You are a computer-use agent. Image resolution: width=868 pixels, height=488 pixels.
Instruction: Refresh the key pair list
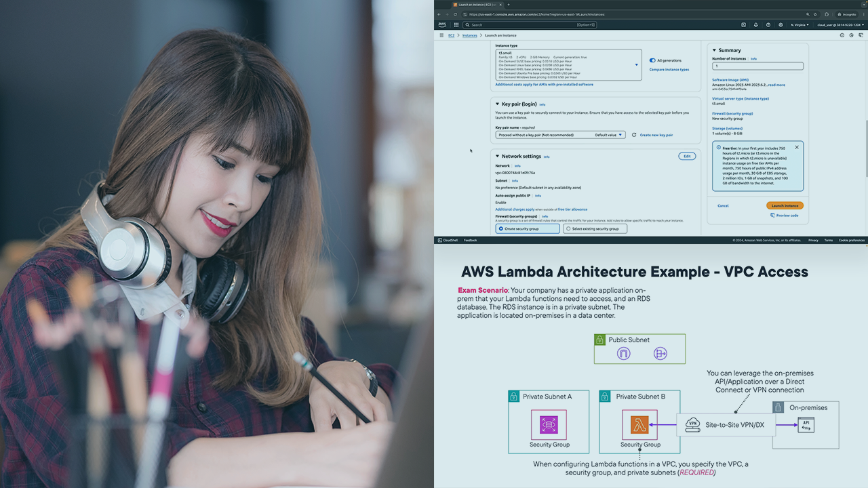point(634,135)
